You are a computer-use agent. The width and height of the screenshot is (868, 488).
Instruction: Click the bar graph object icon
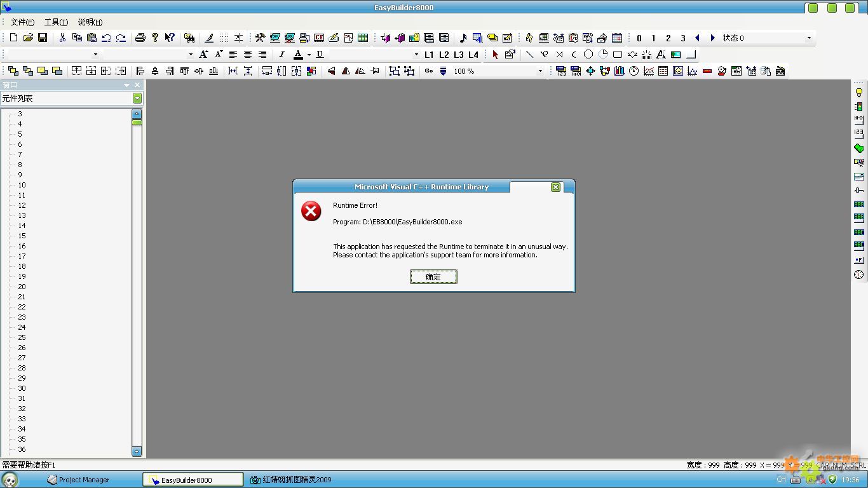(x=620, y=71)
